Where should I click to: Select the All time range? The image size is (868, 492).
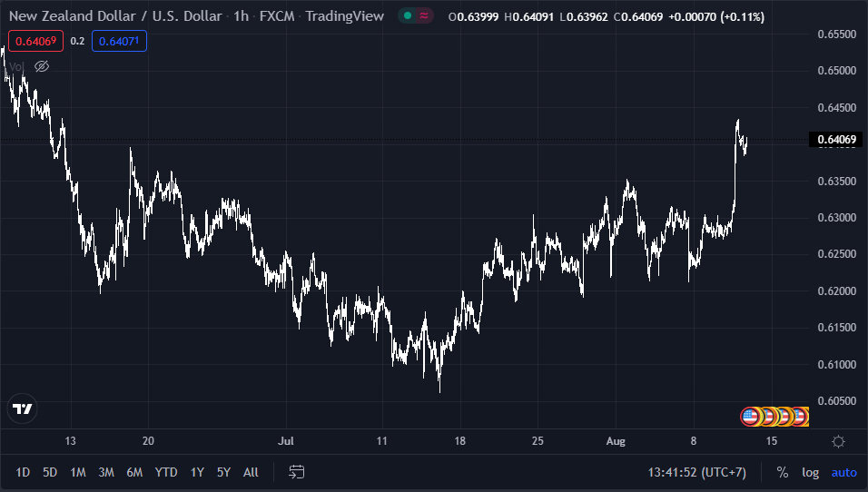pos(251,472)
